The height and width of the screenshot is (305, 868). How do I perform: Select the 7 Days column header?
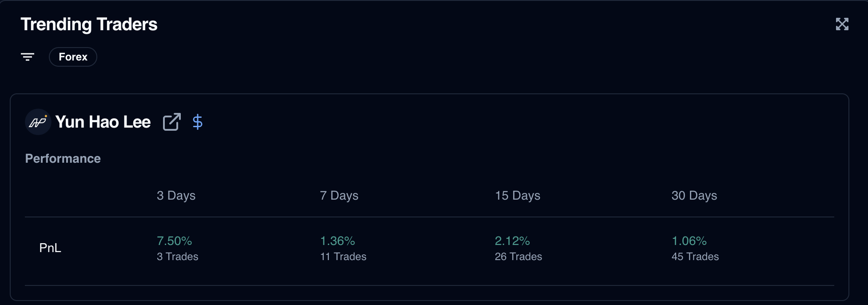[339, 196]
